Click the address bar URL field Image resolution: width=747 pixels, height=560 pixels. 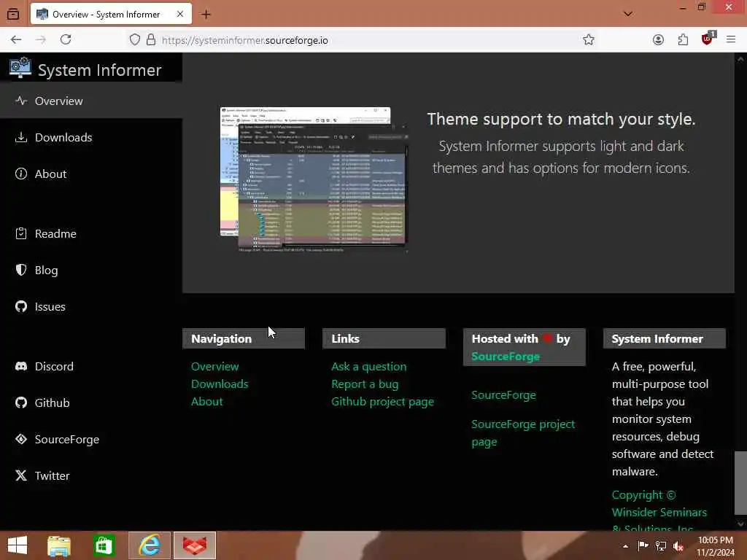click(352, 40)
